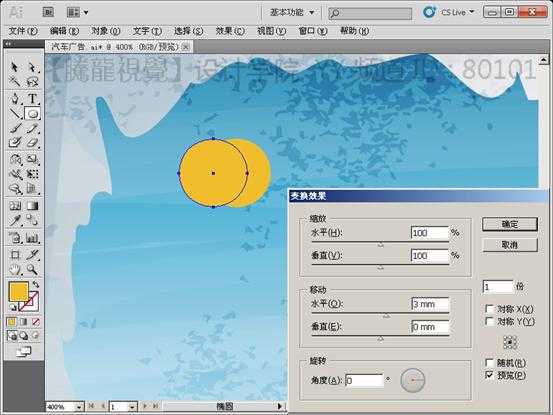This screenshot has width=553, height=415.
Task: Select the Eyedropper tool
Action: click(x=14, y=221)
